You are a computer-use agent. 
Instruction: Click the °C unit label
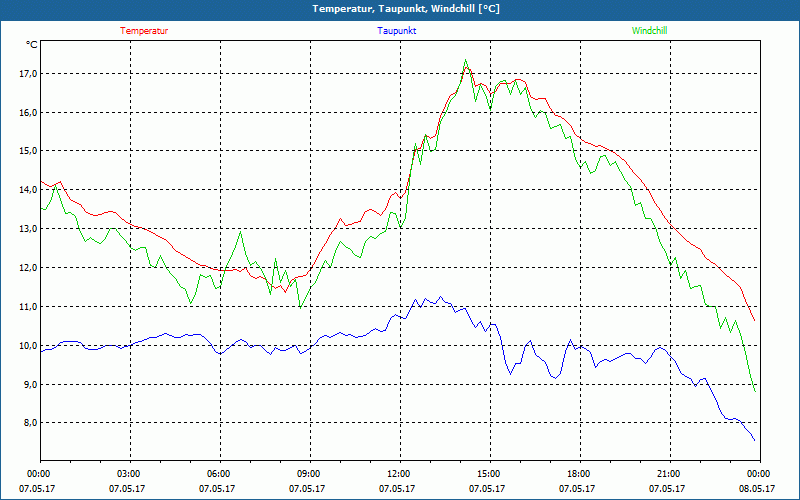pyautogui.click(x=32, y=45)
